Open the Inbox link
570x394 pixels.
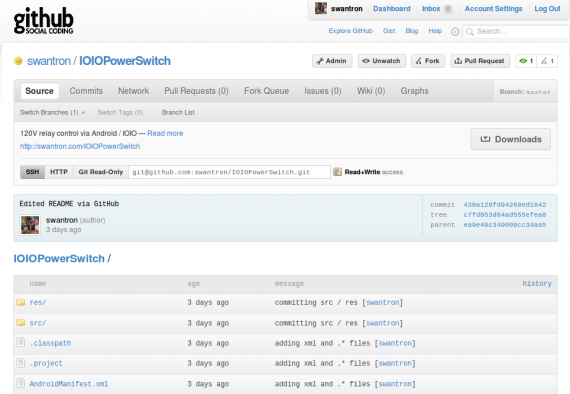click(431, 9)
